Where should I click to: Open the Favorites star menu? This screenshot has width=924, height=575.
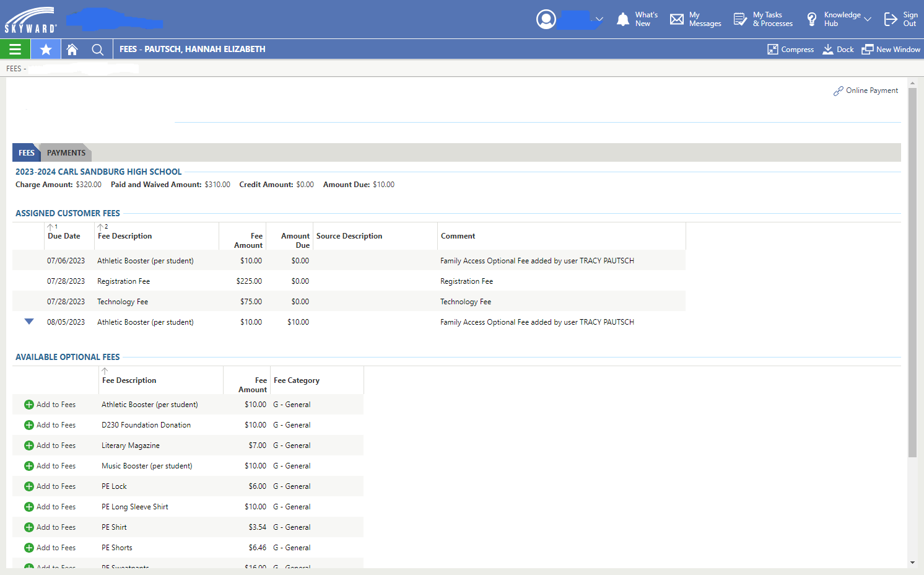(x=46, y=50)
